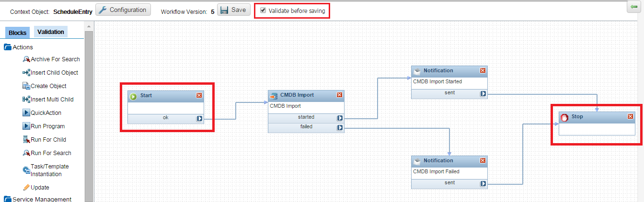Toggle the Validate before saving checkbox
The width and height of the screenshot is (644, 202).
click(263, 10)
